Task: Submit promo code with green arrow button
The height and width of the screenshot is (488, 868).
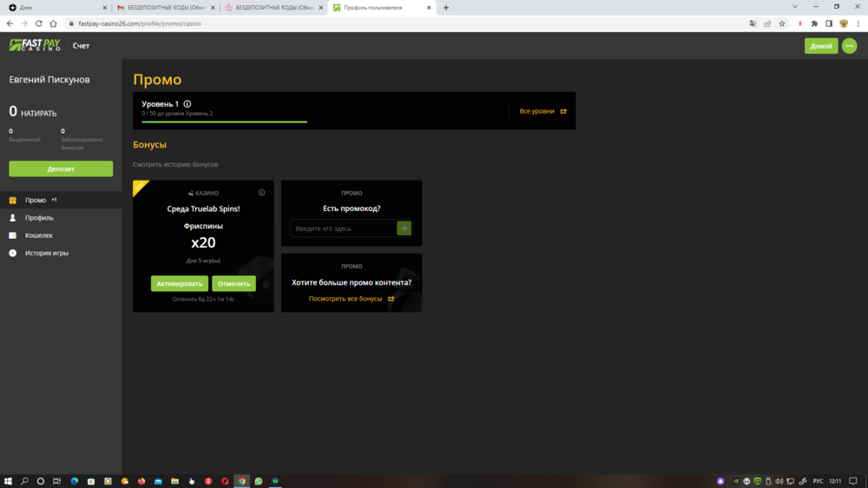Action: (404, 228)
